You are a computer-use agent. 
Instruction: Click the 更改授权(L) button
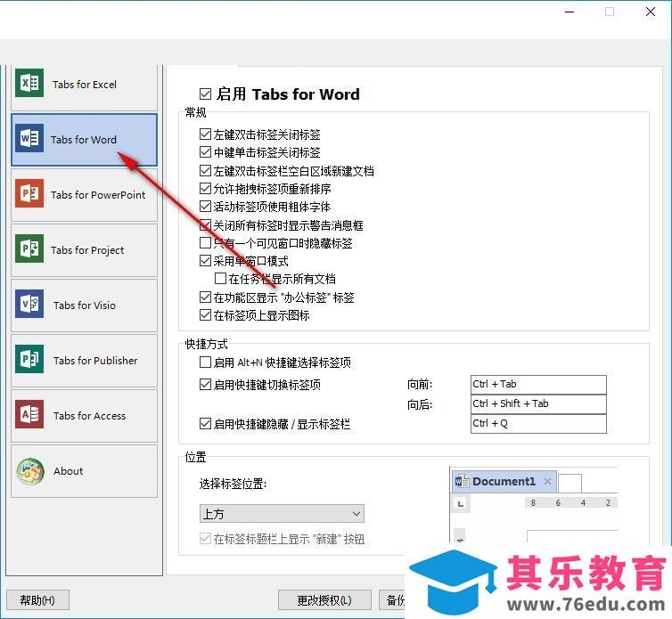point(324,600)
